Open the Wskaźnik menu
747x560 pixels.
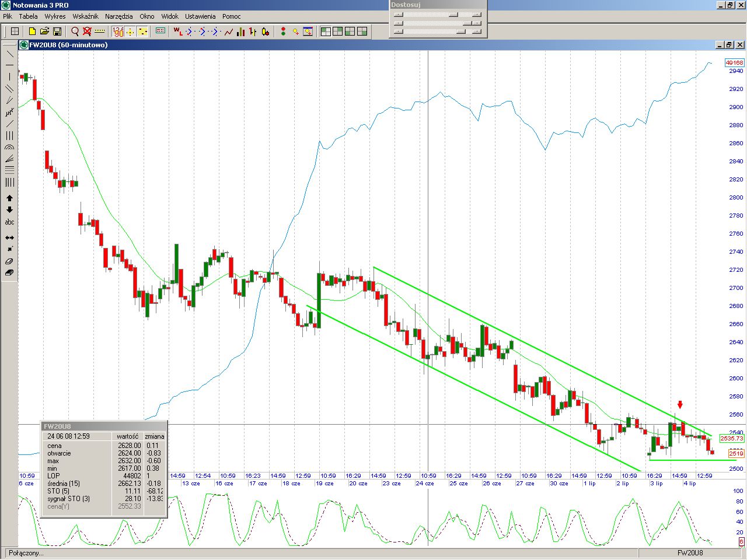pyautogui.click(x=85, y=16)
